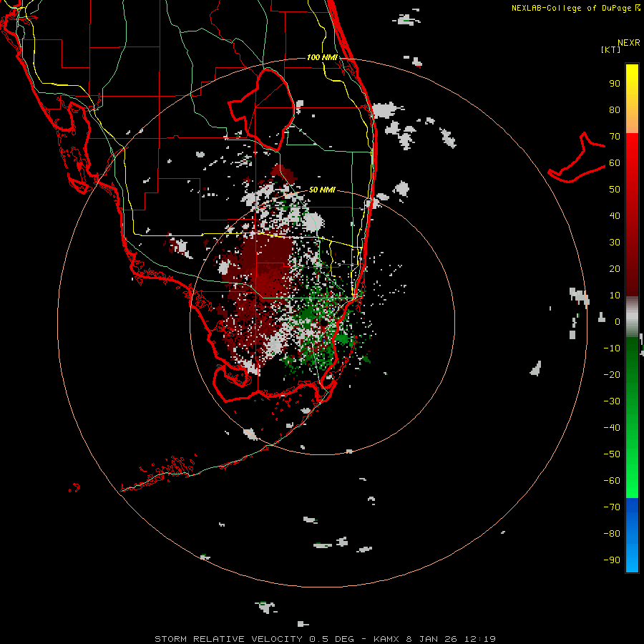Click the 90 value on velocity scale
Viewport: 644px width, 644px height.
click(x=615, y=84)
